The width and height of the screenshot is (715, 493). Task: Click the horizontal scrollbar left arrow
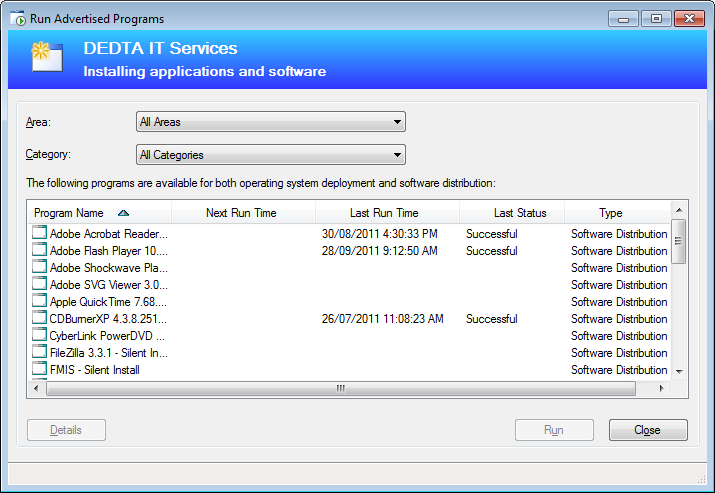tap(36, 389)
